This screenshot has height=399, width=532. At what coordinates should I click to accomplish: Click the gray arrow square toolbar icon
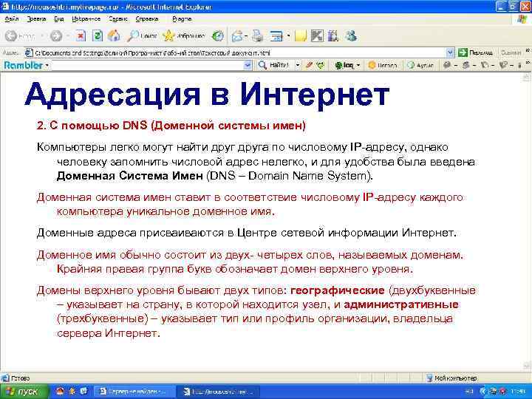coord(317,35)
